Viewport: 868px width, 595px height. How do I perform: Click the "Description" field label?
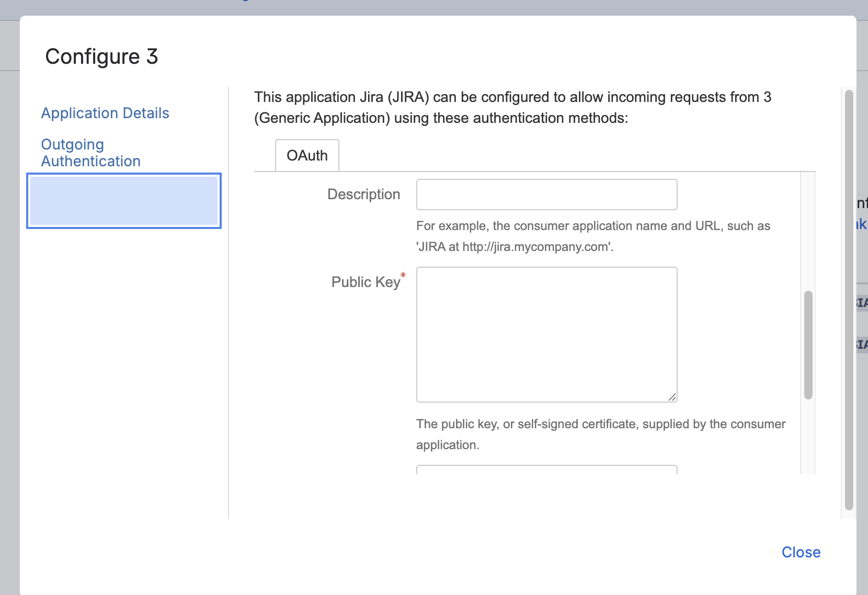click(x=364, y=194)
